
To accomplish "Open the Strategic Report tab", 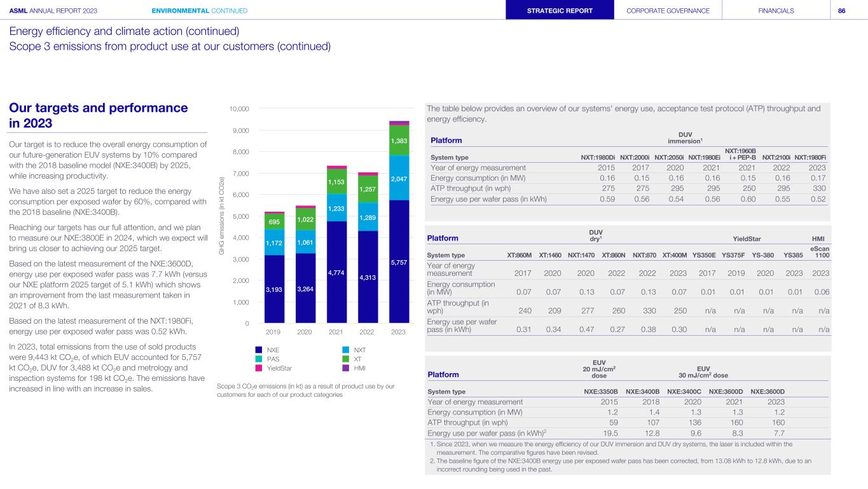I will 560,11.
